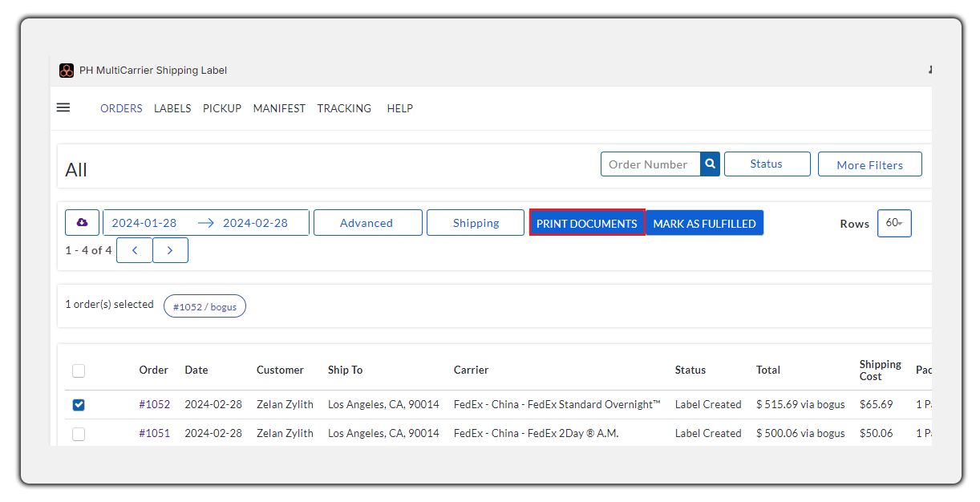Check the order #1051 checkbox

click(x=79, y=434)
